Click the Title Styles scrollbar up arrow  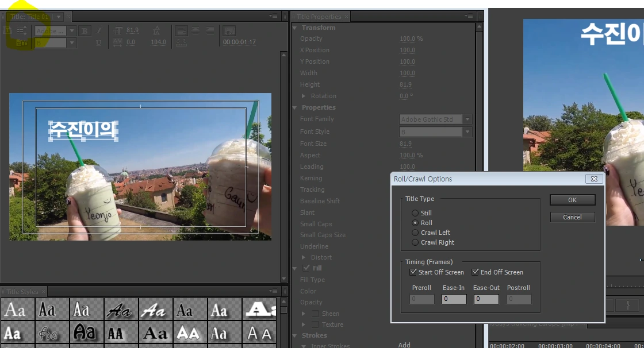pos(283,301)
